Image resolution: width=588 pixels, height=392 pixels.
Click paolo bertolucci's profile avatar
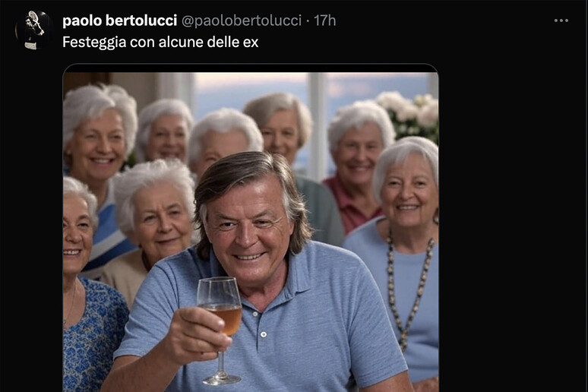pos(33,30)
